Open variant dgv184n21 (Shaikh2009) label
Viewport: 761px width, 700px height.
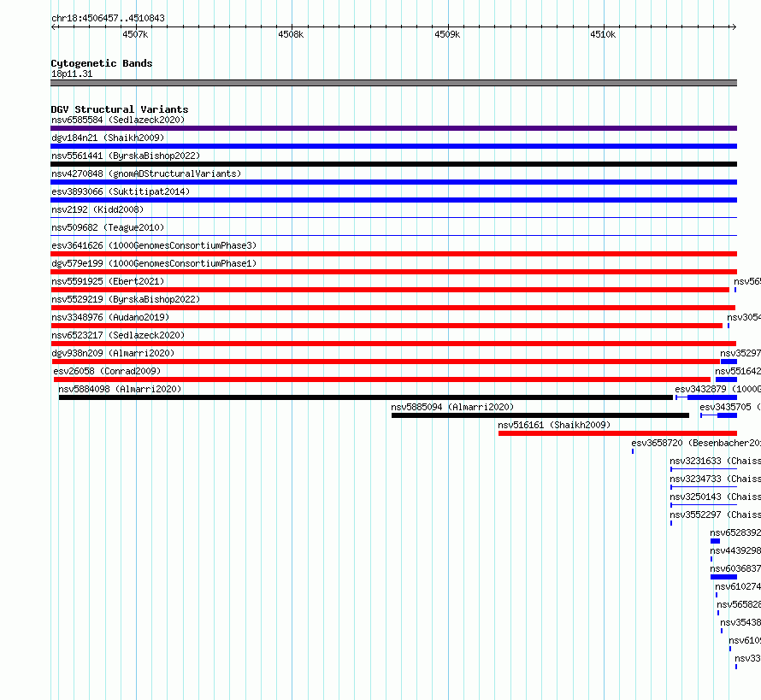pyautogui.click(x=108, y=138)
